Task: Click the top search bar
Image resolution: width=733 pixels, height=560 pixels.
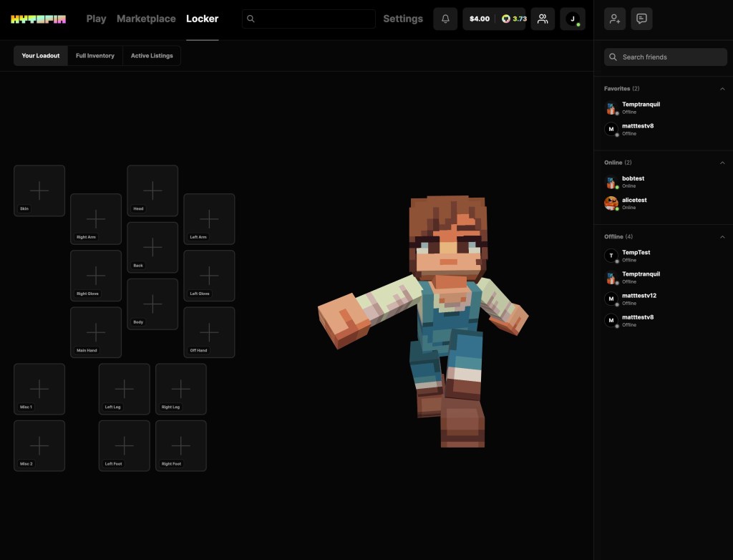Action: pyautogui.click(x=309, y=19)
